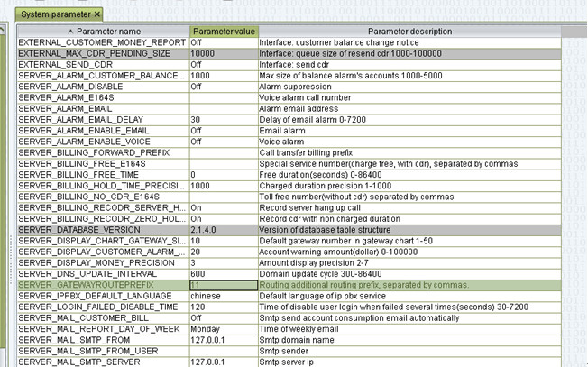588x367 pixels.
Task: Edit the SERVER_ALARM_EMAIL_DELAY value 30
Action: (222, 120)
